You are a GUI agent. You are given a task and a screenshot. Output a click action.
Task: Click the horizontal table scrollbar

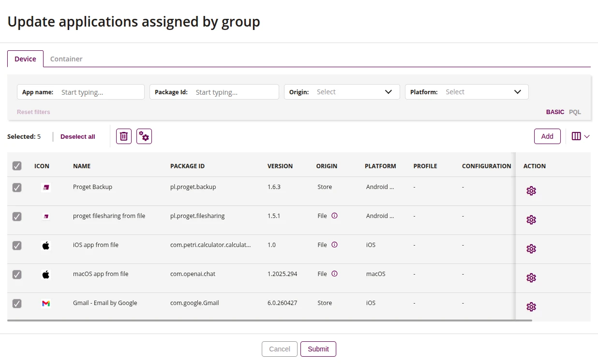pos(269,320)
